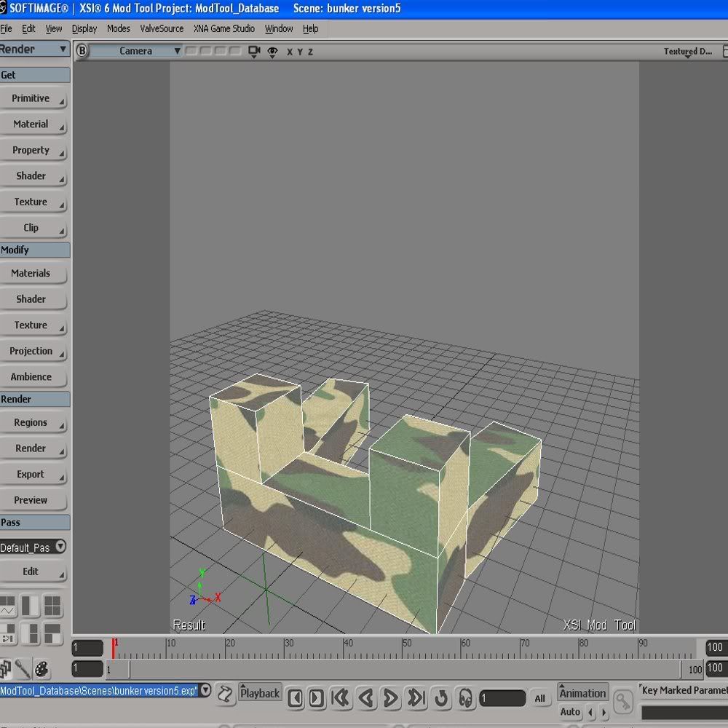Click the current frame input field near playback
Viewport: 728px width, 728px height.
pyautogui.click(x=502, y=698)
